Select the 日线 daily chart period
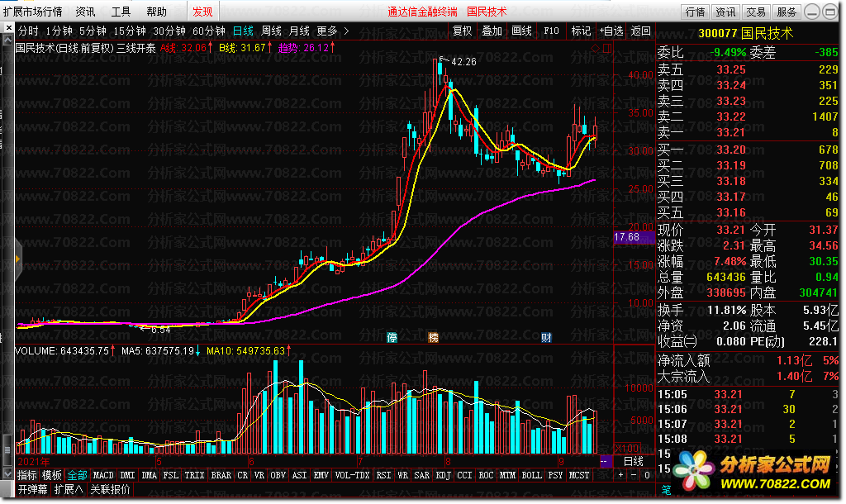Screen dimensions: 846x504 [x=243, y=31]
